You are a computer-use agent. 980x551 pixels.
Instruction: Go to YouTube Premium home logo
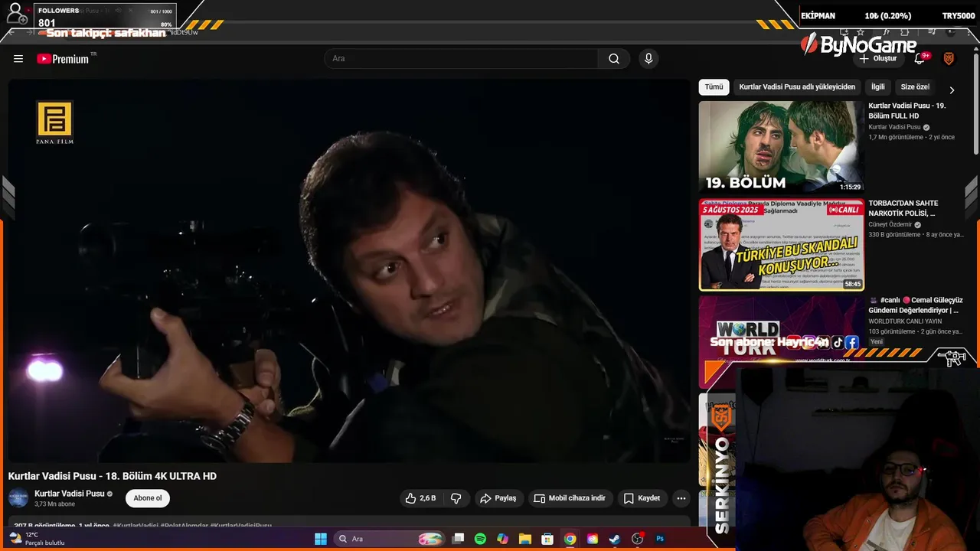point(64,59)
